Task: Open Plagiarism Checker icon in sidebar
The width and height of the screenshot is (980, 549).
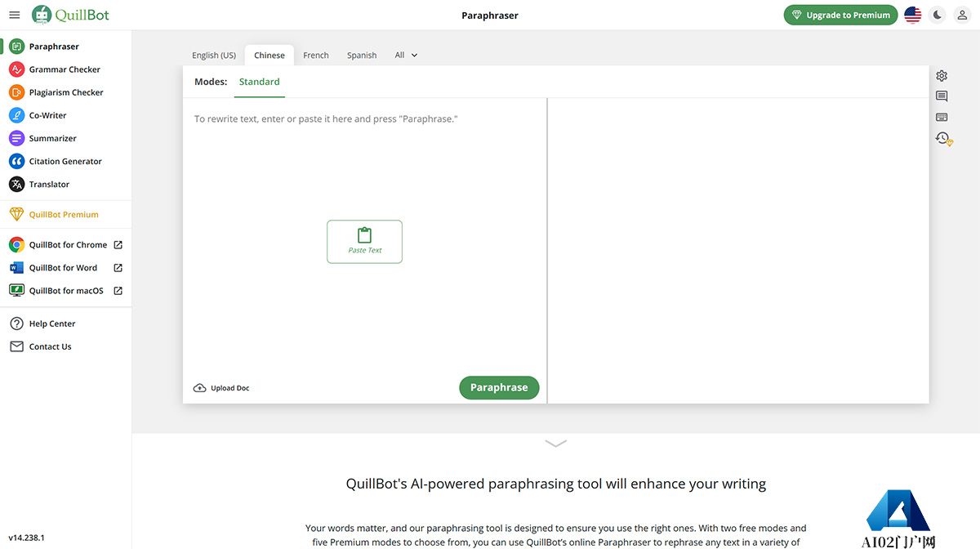Action: click(x=16, y=92)
